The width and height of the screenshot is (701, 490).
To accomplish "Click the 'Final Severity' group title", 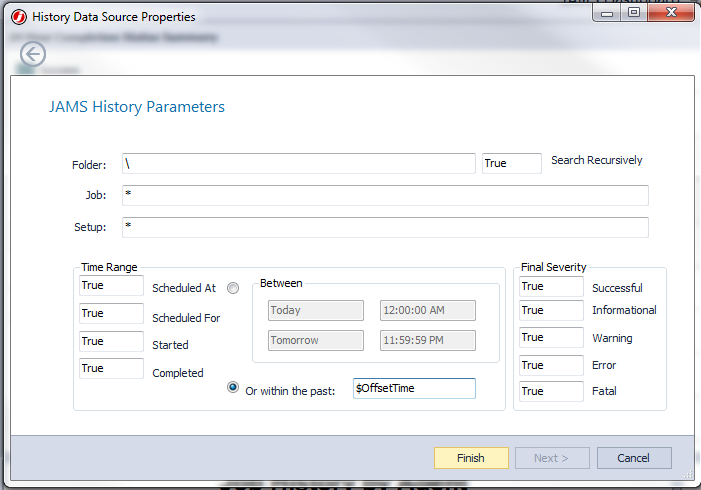I will point(553,267).
